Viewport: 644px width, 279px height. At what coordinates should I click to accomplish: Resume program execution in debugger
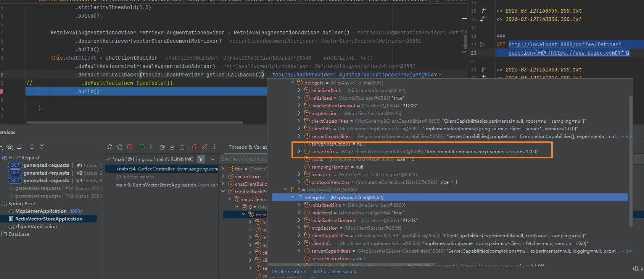[x=142, y=147]
